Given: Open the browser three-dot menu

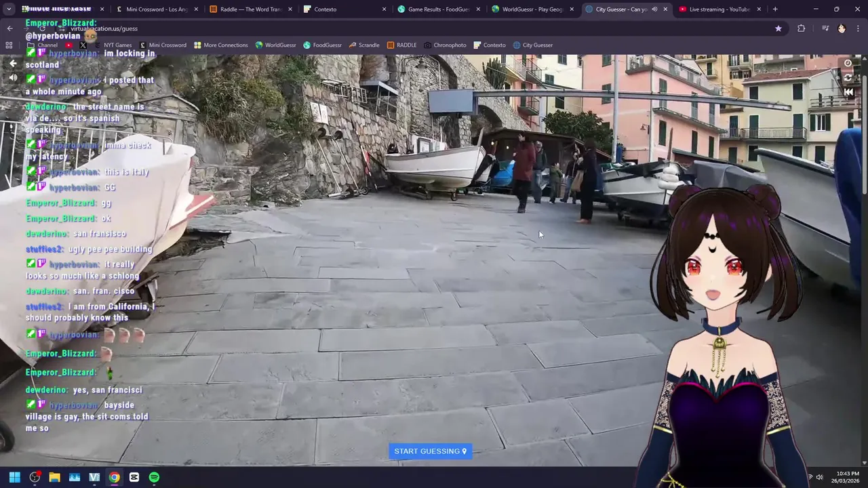Looking at the screenshot, I should [x=859, y=28].
